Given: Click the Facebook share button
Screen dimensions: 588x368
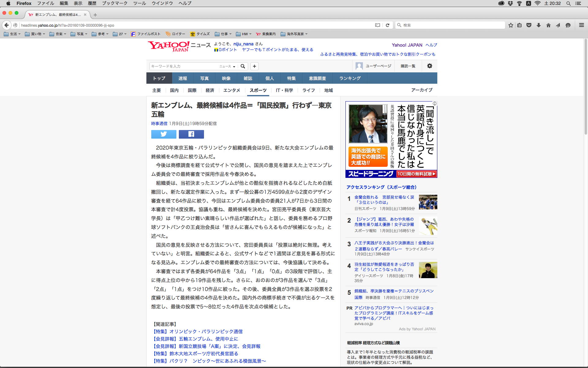Looking at the screenshot, I should 191,134.
